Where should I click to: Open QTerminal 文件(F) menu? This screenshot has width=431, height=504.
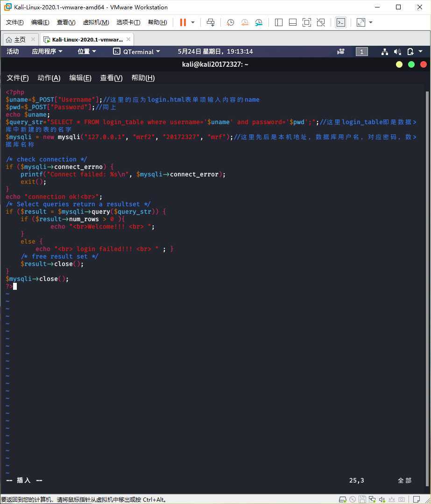point(18,78)
